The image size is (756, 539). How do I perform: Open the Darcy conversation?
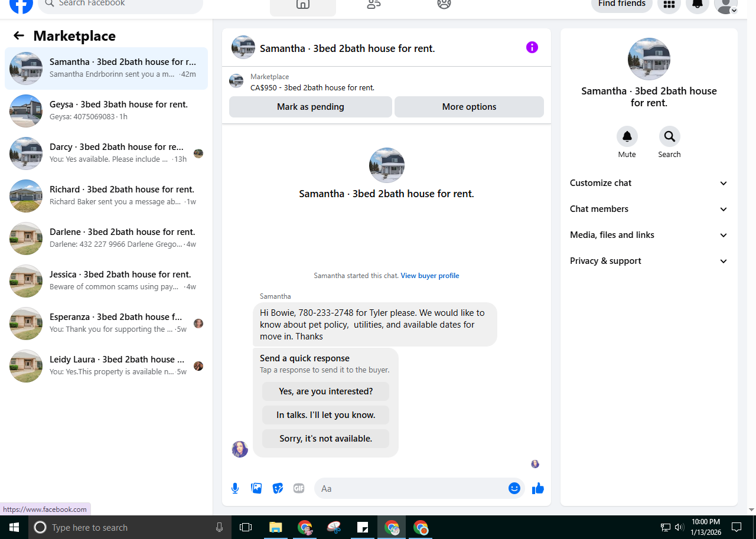point(106,153)
